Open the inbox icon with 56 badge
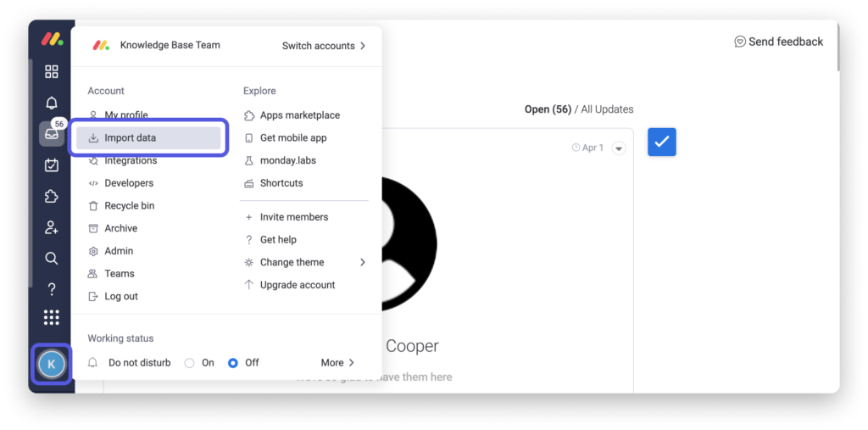868x430 pixels. (51, 134)
